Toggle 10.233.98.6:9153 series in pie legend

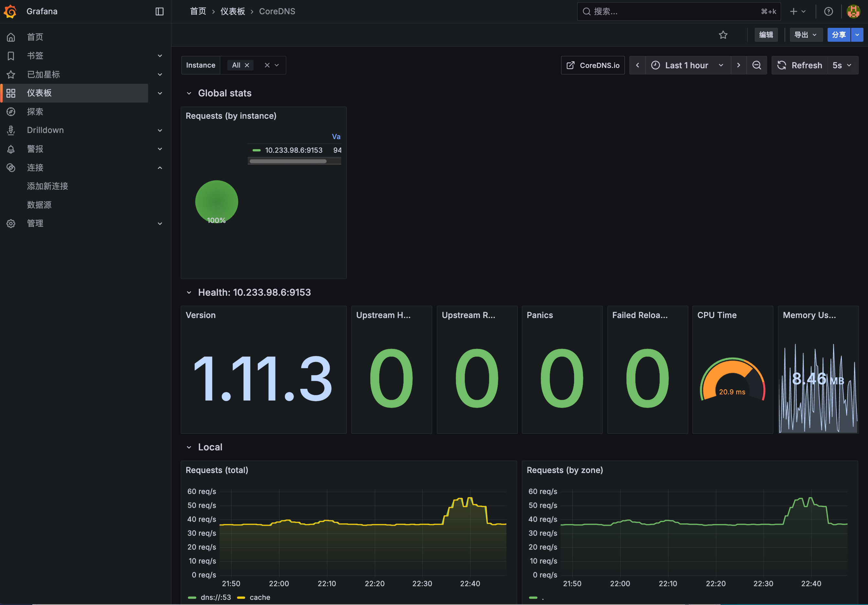[x=293, y=150]
